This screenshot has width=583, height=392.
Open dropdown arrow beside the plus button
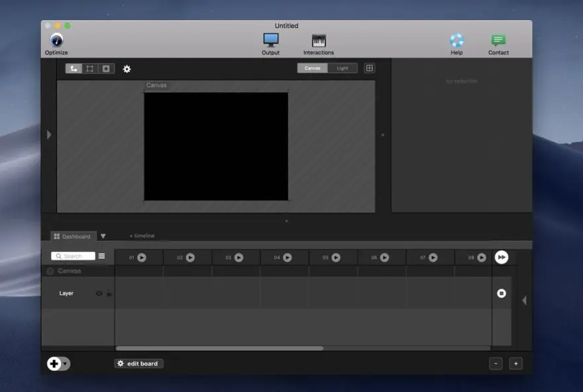coord(66,364)
